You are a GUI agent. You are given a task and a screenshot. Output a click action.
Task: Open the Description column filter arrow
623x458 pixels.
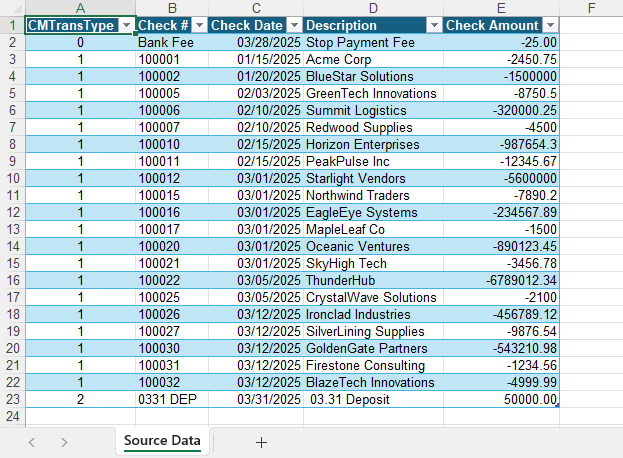click(434, 25)
